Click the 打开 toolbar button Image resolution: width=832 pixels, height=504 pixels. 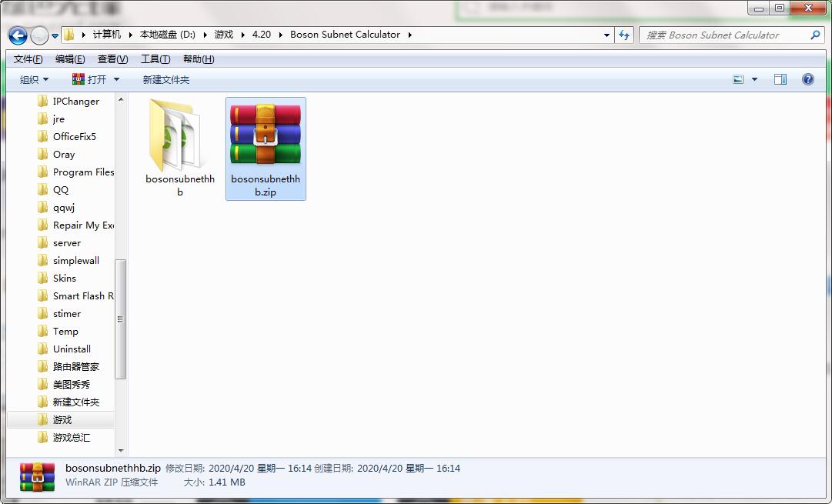click(89, 79)
